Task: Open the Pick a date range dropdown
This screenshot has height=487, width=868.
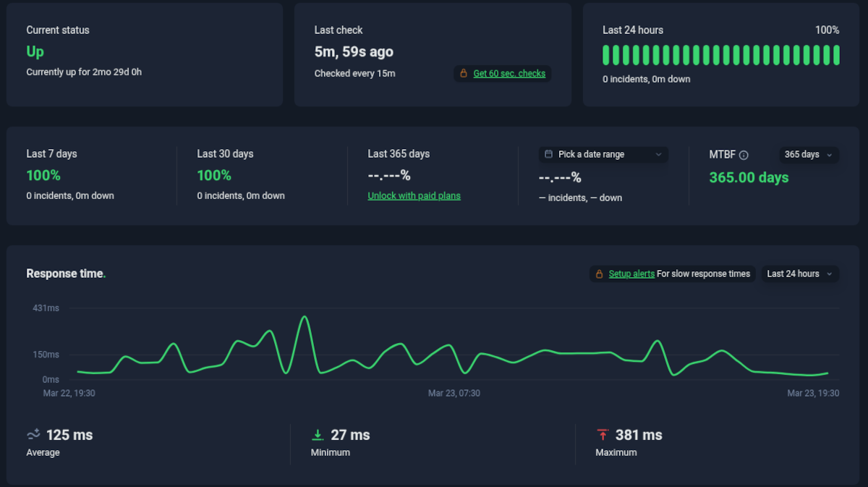Action: coord(603,154)
